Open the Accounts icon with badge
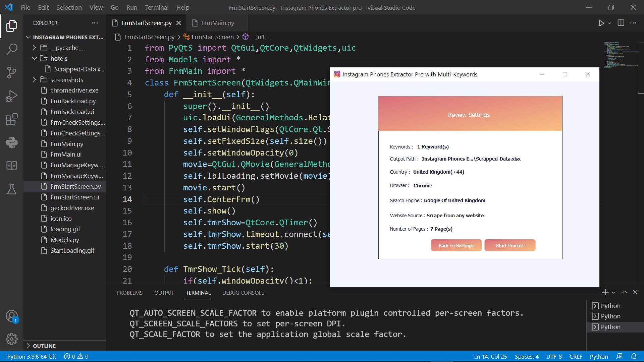Screen dimensions: 644x362 pyautogui.click(x=12, y=316)
